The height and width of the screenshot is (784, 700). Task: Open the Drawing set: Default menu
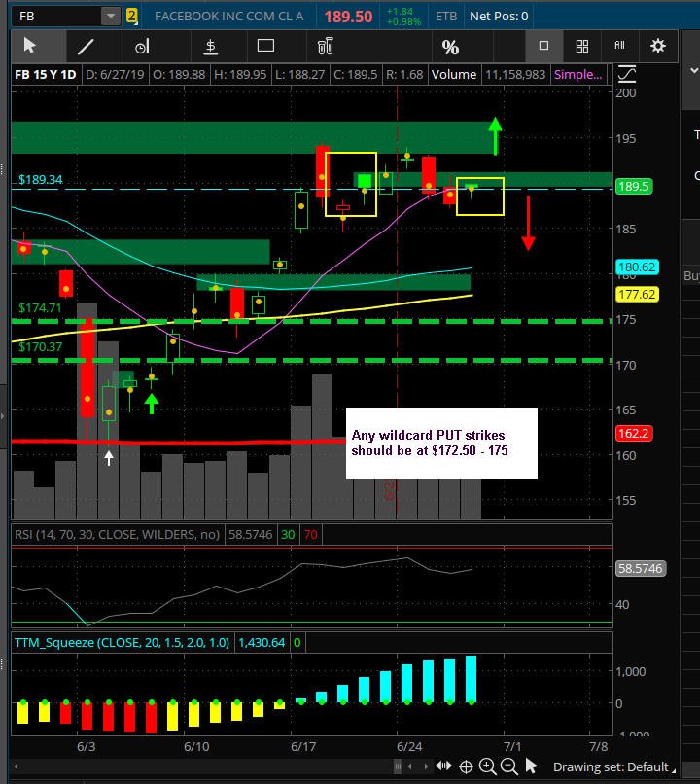click(614, 766)
